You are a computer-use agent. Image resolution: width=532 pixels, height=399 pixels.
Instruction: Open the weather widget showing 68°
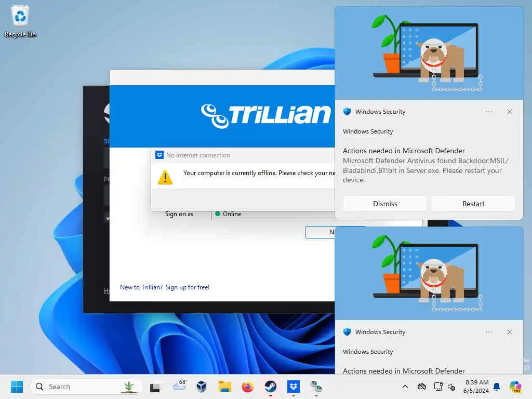coord(179,386)
